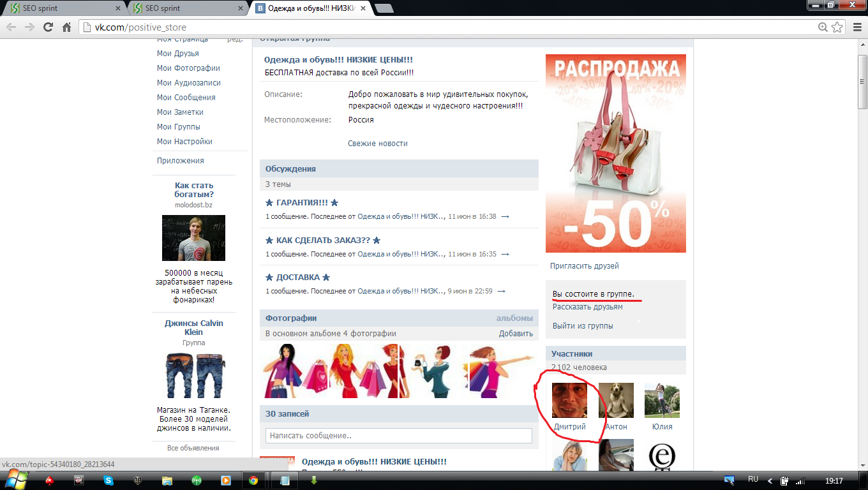The height and width of the screenshot is (490, 868).
Task: Reload the page with the refresh icon
Action: point(48,27)
